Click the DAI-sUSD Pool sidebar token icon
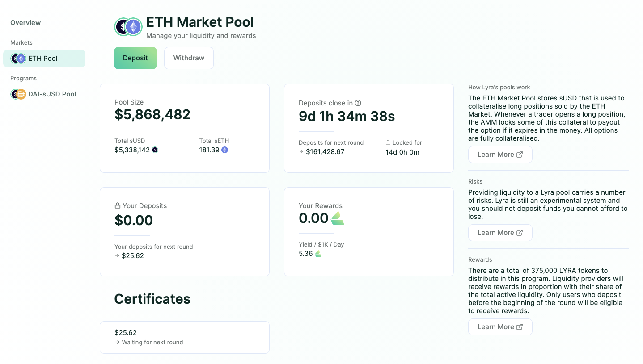The height and width of the screenshot is (364, 643). (x=18, y=94)
